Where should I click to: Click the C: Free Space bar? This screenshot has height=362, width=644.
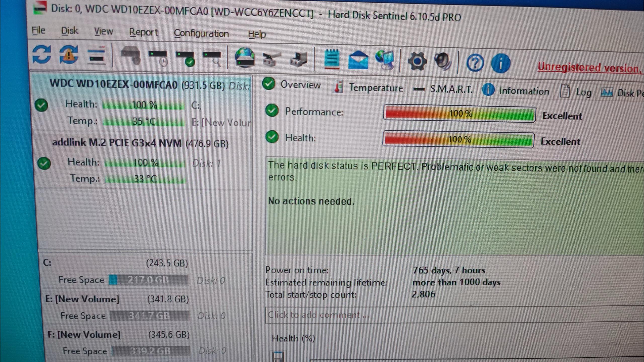[149, 280]
